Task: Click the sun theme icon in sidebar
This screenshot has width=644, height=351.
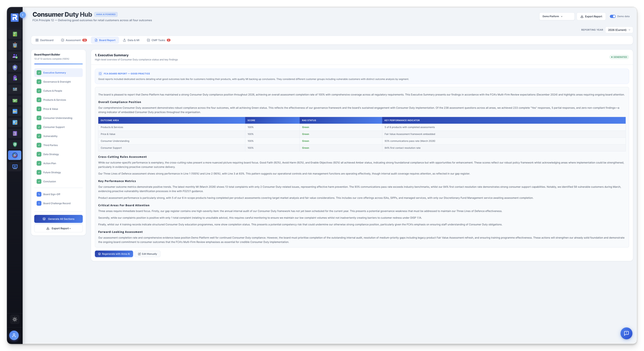Action: (x=15, y=319)
